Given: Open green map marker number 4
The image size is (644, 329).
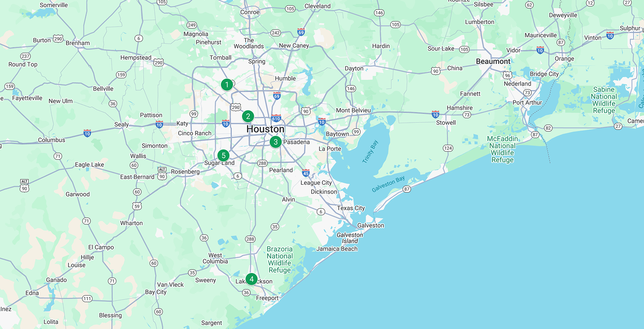Looking at the screenshot, I should click(251, 280).
